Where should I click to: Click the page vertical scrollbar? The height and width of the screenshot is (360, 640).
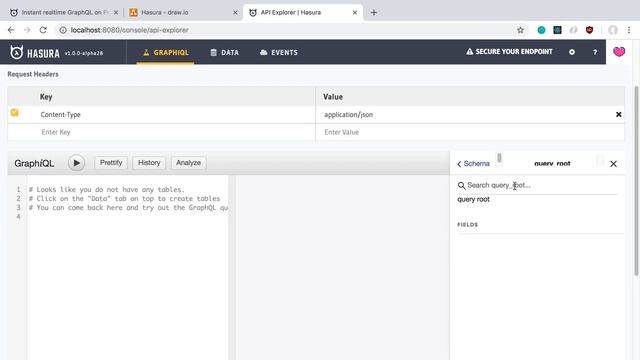click(x=636, y=181)
